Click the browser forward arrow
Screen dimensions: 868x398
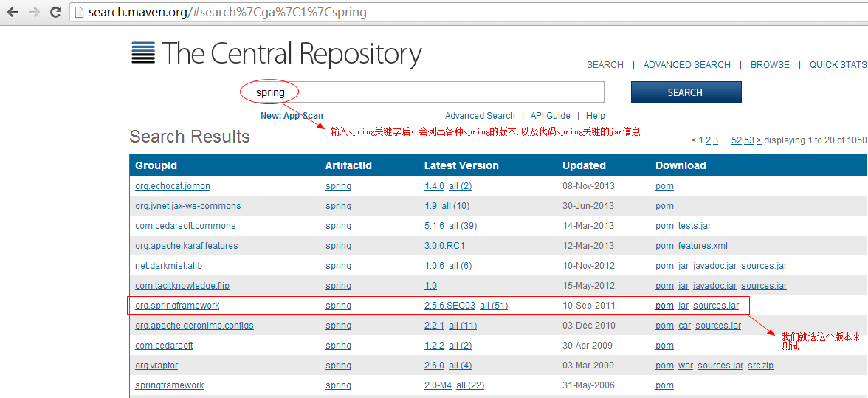pos(34,12)
